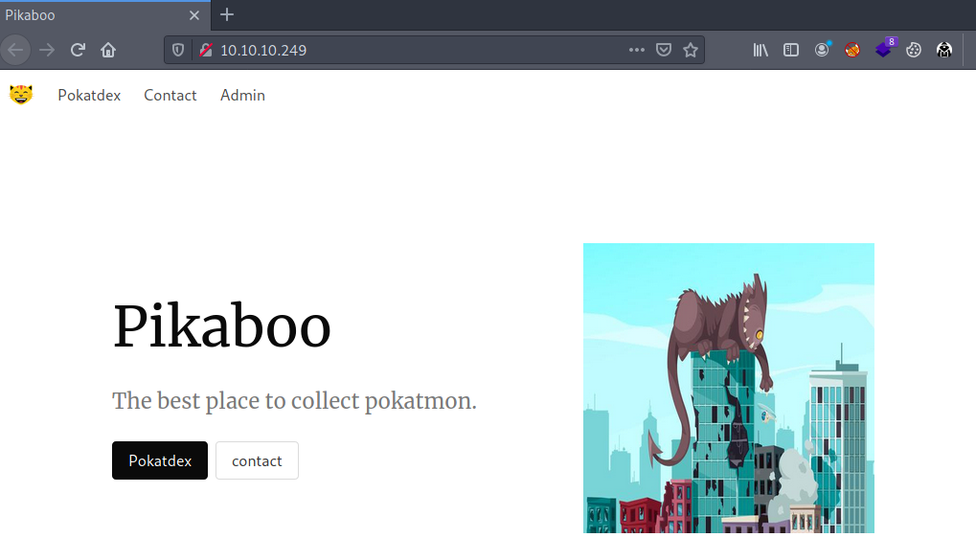Screen dimensions: 976x560
Task: Open tracking protection shield info
Action: [178, 50]
